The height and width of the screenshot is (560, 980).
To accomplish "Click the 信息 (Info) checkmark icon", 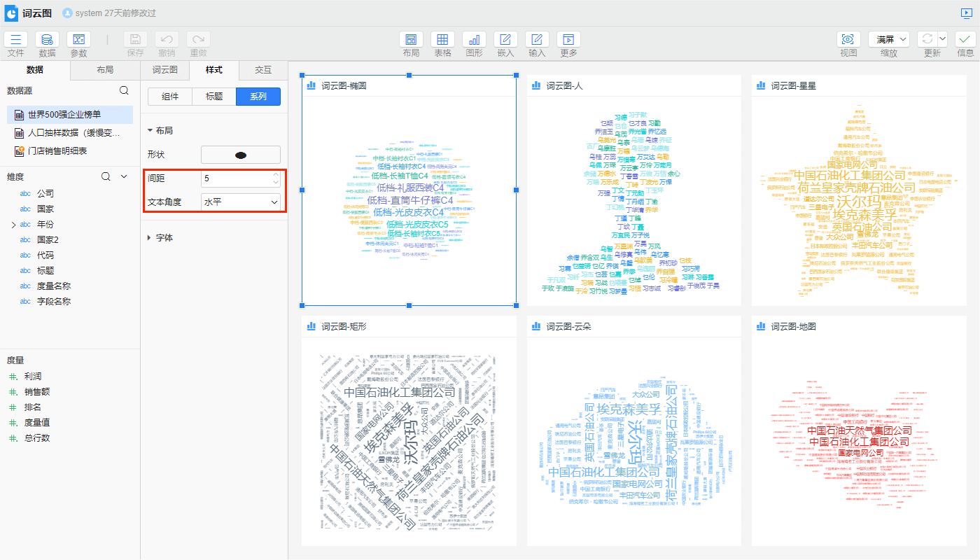I will tap(965, 40).
